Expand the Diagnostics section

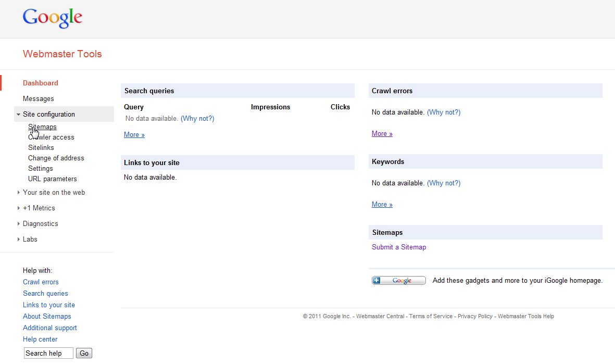point(40,224)
